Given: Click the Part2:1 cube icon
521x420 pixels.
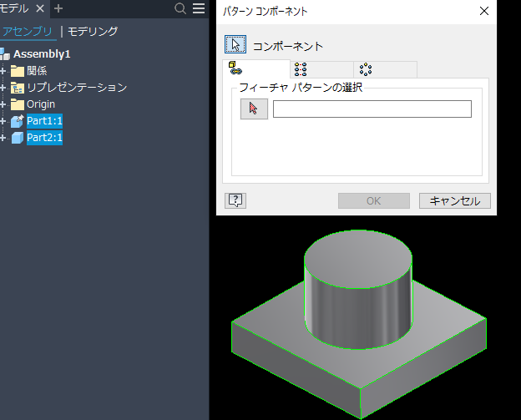Looking at the screenshot, I should tap(18, 138).
